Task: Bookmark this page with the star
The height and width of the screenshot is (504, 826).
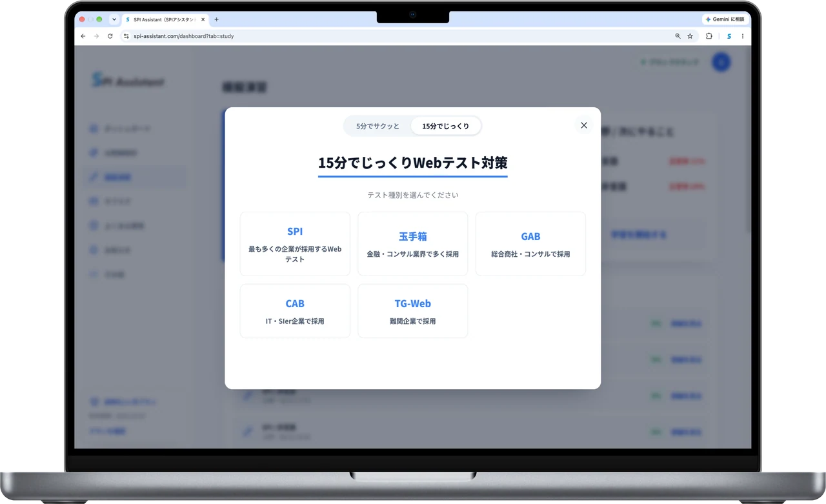Action: (x=690, y=36)
